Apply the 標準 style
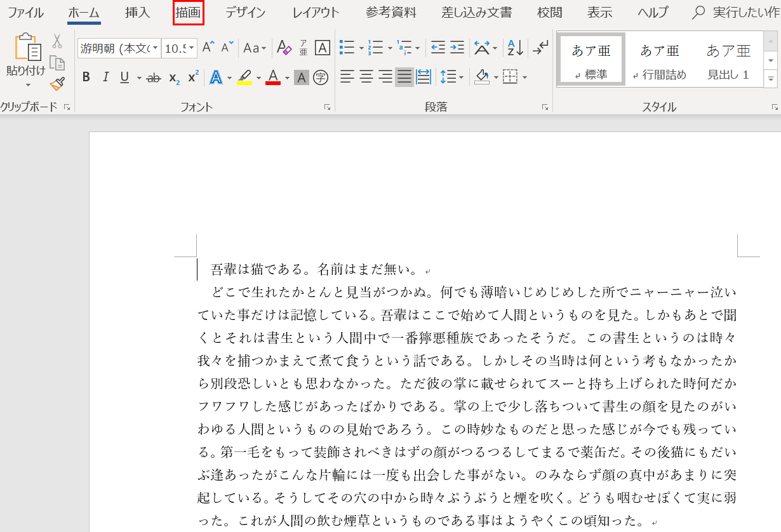 (592, 59)
